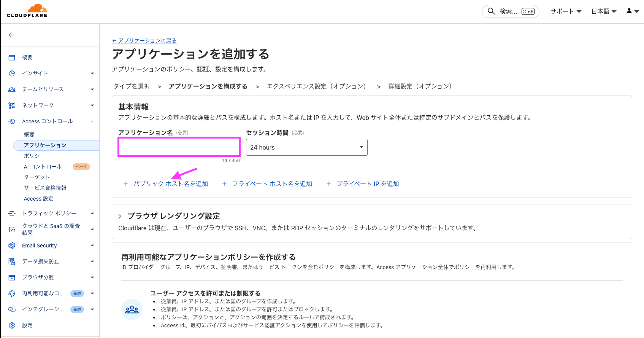Click the ブラウザ分離 icon
Screen dimensions: 644x338
pos(12,277)
